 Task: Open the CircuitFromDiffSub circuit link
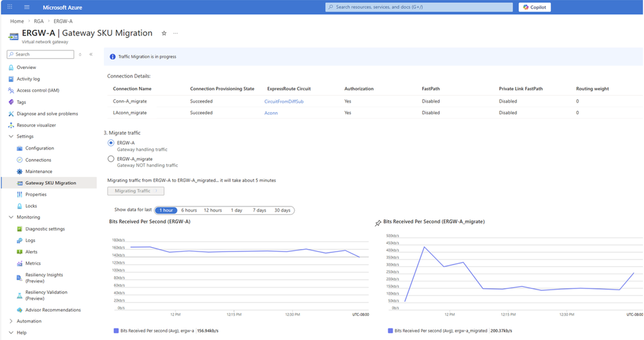(284, 101)
